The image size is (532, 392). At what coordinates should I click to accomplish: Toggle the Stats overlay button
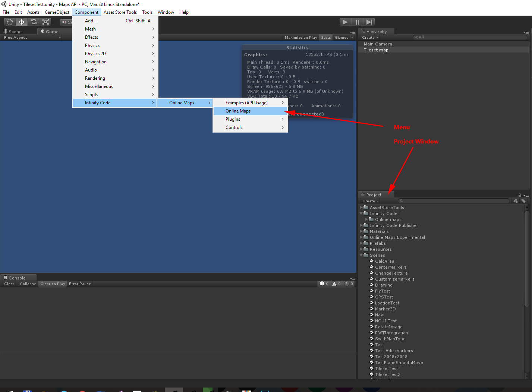coord(326,37)
